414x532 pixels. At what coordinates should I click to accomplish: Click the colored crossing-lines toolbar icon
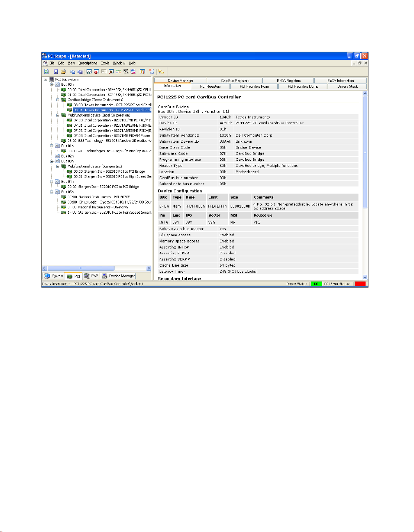point(119,71)
